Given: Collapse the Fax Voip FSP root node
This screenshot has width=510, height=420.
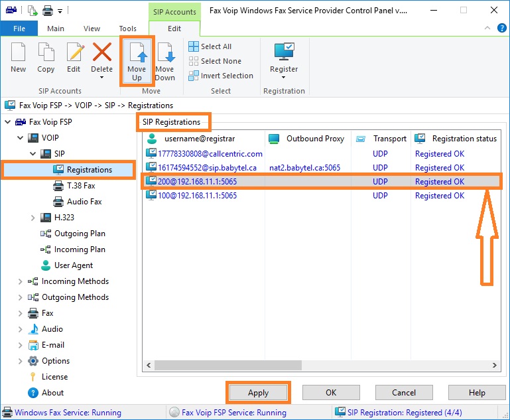Looking at the screenshot, I should coord(8,122).
